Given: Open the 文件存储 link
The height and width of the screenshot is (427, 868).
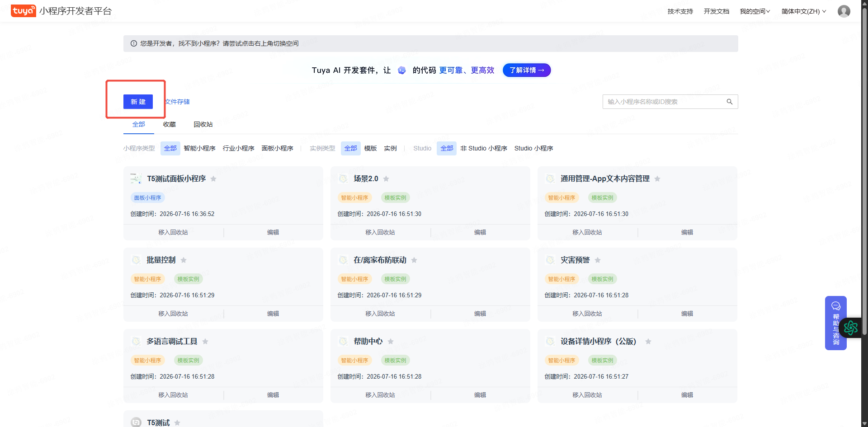Looking at the screenshot, I should pyautogui.click(x=177, y=102).
